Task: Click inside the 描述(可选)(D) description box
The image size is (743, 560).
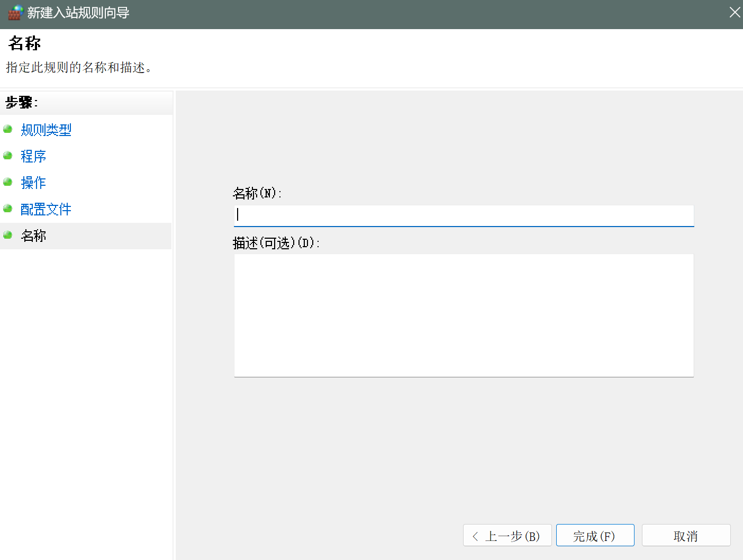Action: click(x=464, y=315)
